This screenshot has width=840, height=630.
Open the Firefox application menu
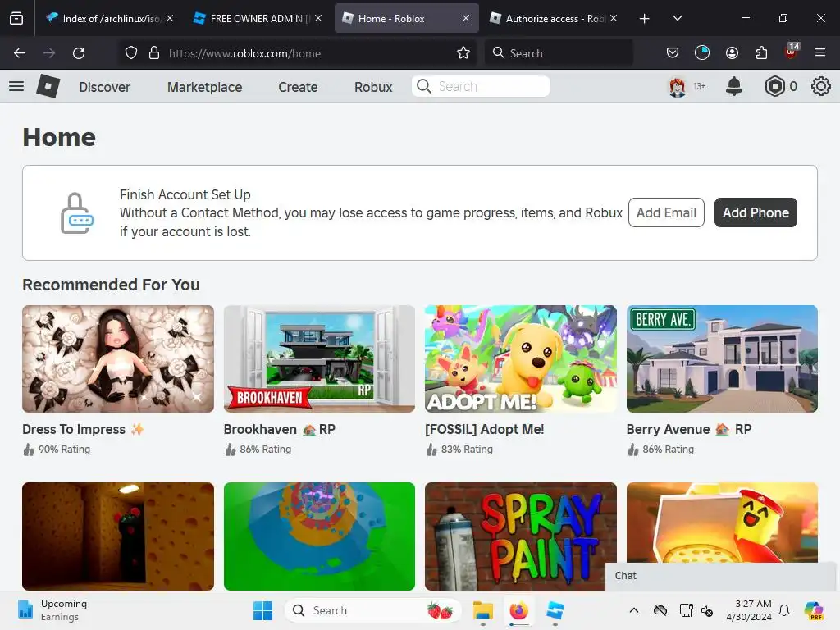click(x=820, y=52)
